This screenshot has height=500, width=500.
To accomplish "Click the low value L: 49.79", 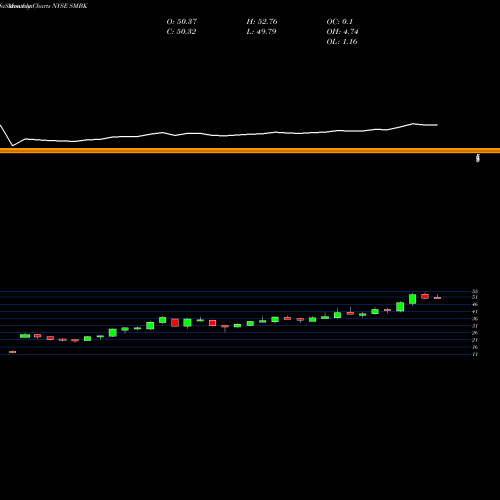I will (x=261, y=32).
